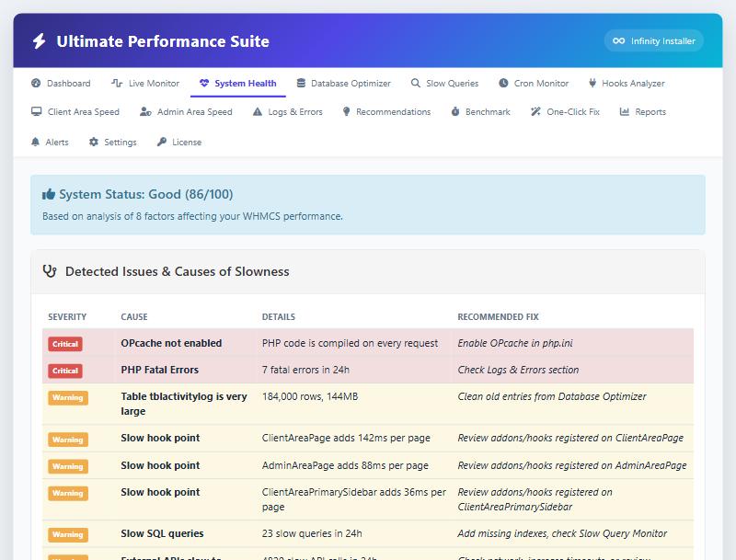736x560 pixels.
Task: Click the Live Monitor pulse icon
Action: click(117, 83)
